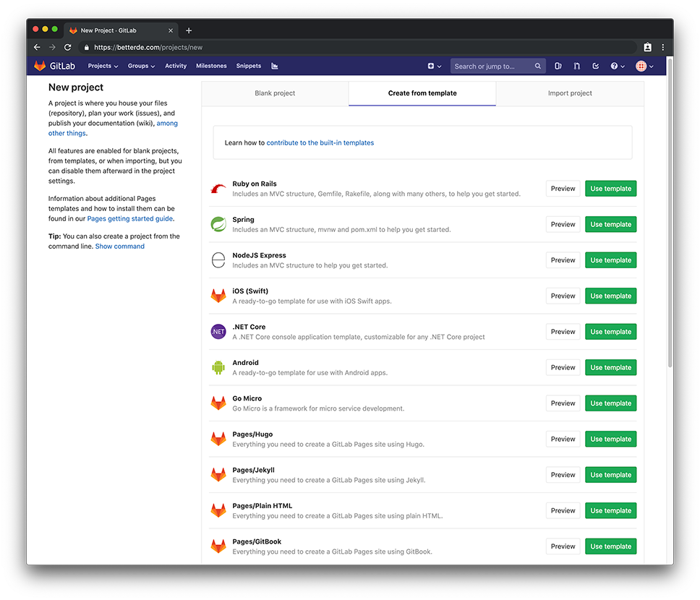Expand the Groups dropdown
Screen dimensions: 700x600
[141, 65]
